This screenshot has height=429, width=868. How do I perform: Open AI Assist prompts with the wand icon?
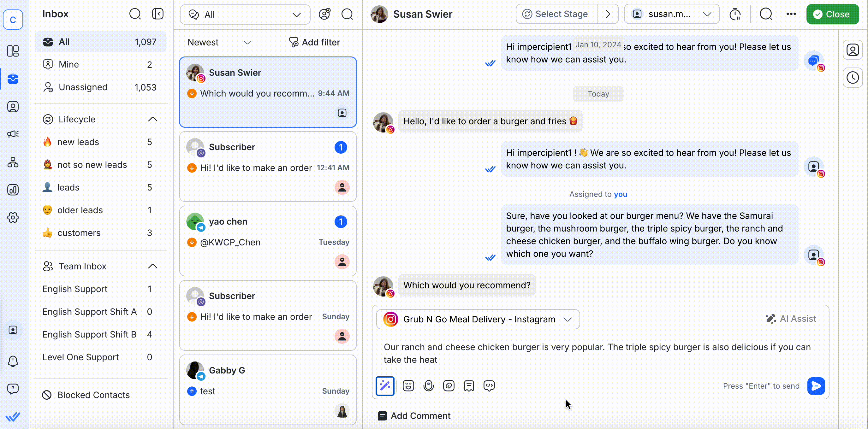(x=384, y=385)
